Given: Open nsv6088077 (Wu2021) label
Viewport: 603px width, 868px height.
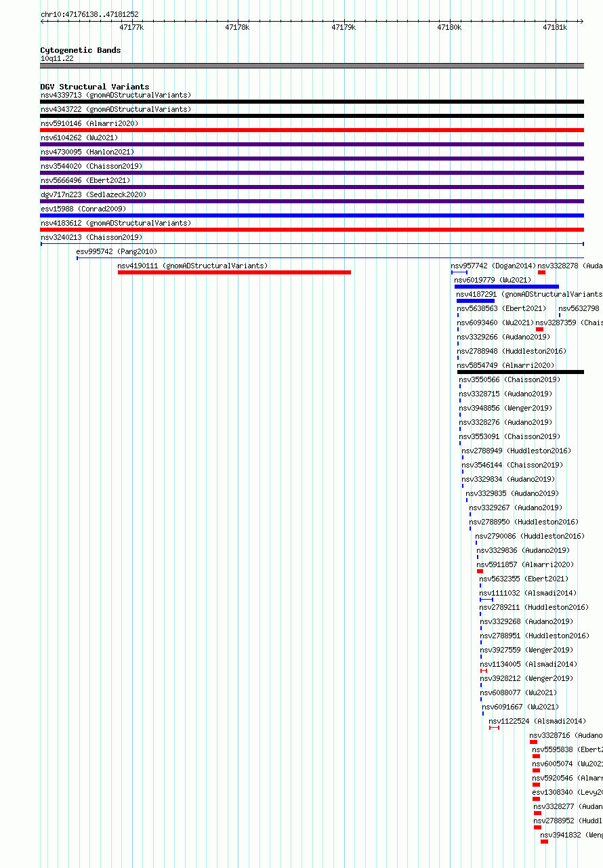Looking at the screenshot, I should [x=518, y=693].
